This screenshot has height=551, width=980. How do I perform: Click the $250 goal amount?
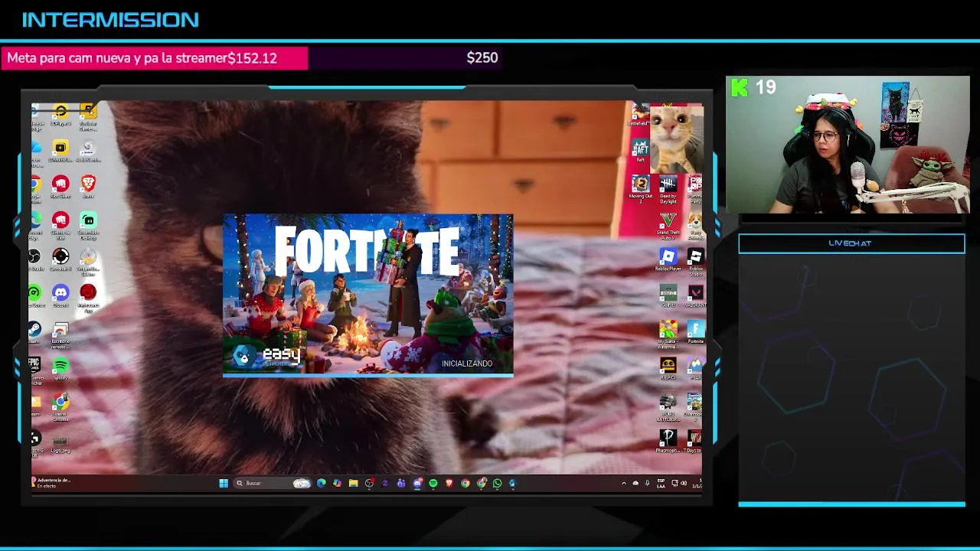[x=482, y=58]
